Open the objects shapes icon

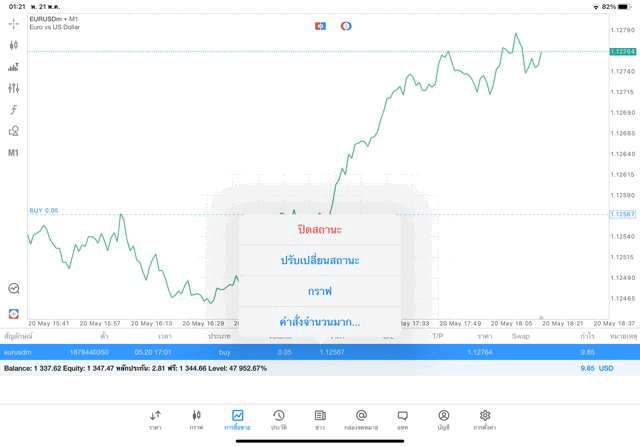14,131
